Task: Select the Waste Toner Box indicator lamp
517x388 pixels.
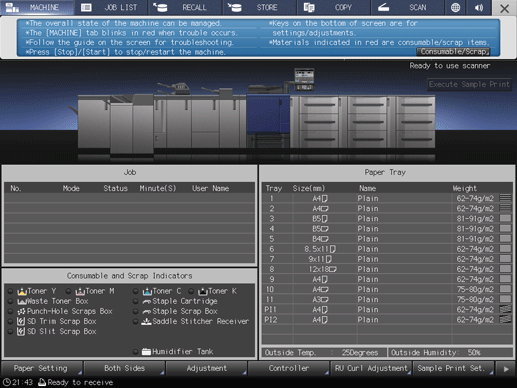Action: [10, 301]
